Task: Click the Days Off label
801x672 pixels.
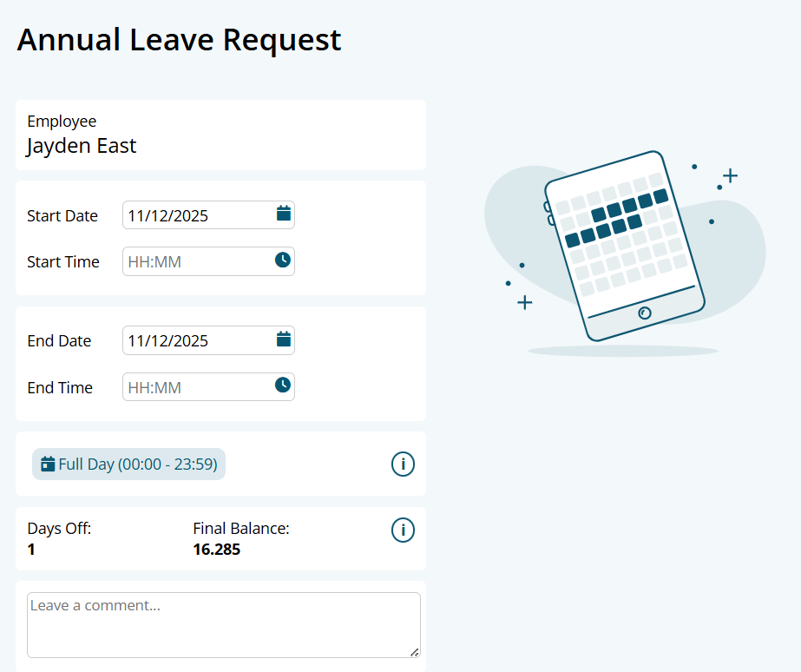Action: pos(59,528)
